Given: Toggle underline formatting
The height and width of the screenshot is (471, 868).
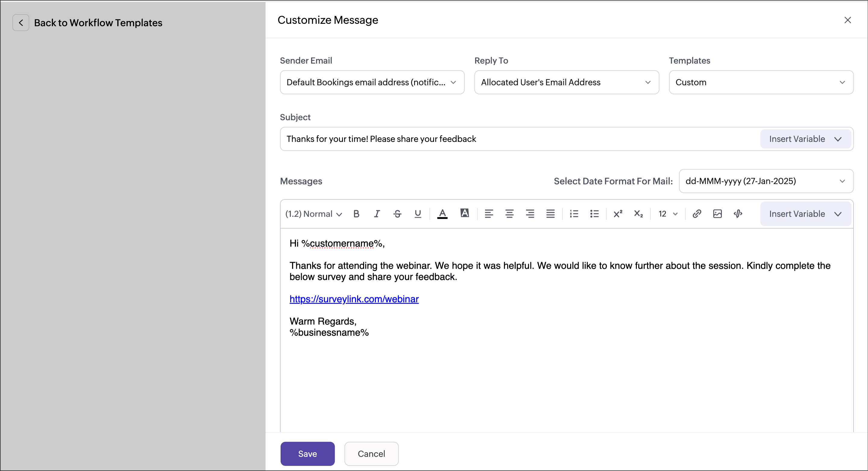Looking at the screenshot, I should [x=418, y=214].
